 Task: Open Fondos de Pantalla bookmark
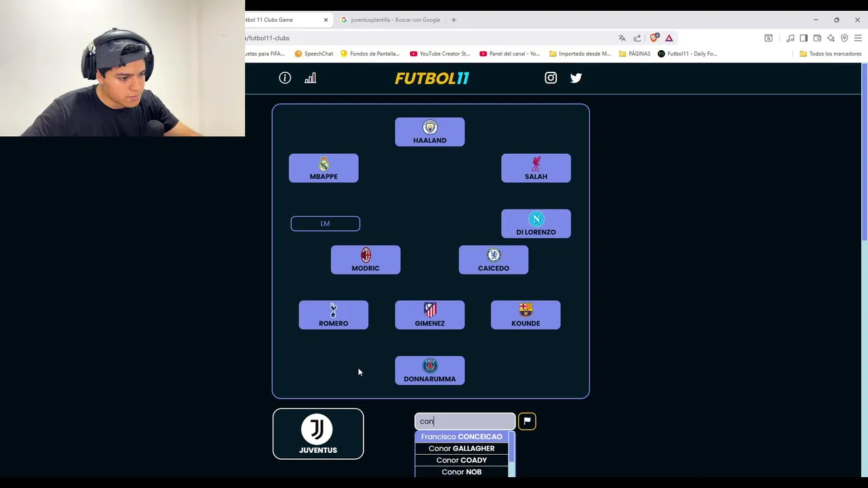click(x=370, y=54)
